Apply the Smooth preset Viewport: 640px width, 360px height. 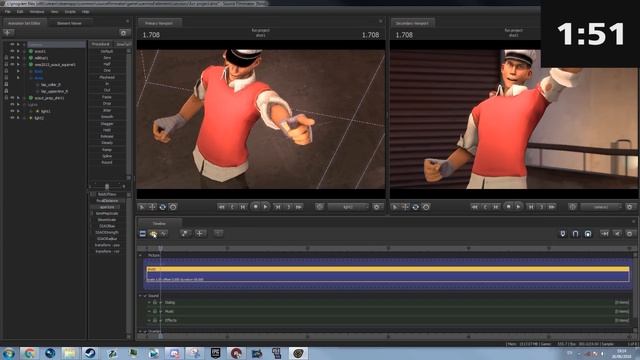107,117
